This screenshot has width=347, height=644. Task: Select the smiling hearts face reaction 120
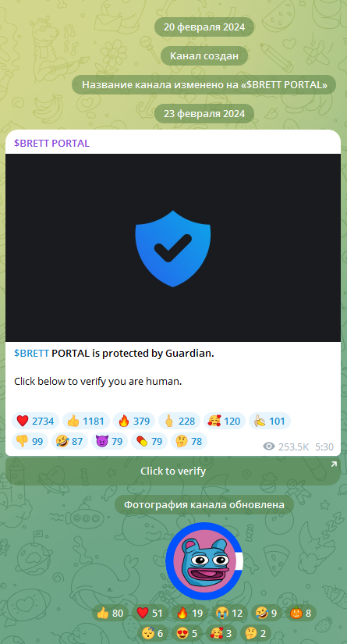[225, 421]
